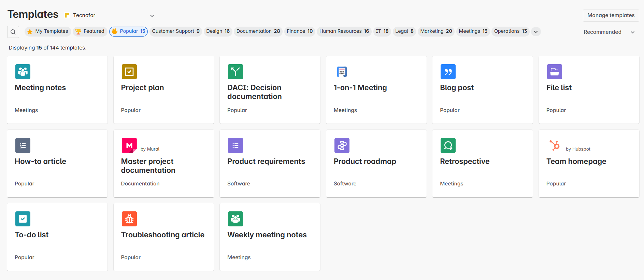Filter templates by Human Resources
The width and height of the screenshot is (644, 280).
344,31
